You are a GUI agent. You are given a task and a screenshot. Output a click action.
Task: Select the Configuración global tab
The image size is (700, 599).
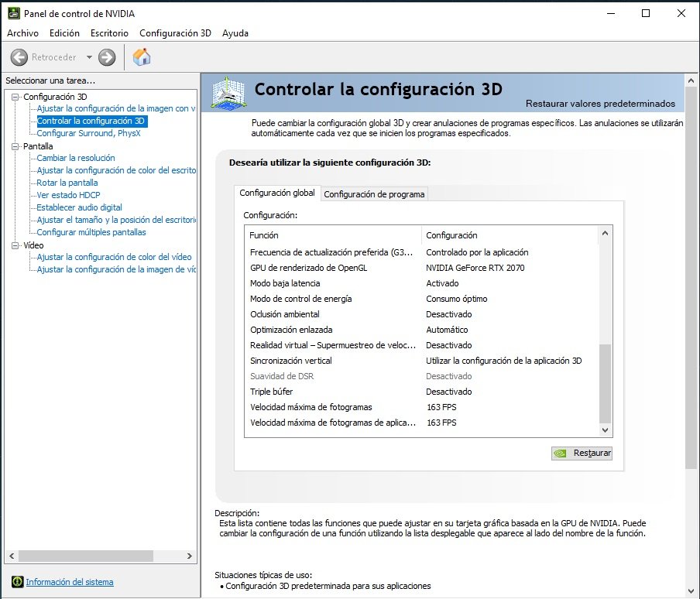(276, 193)
